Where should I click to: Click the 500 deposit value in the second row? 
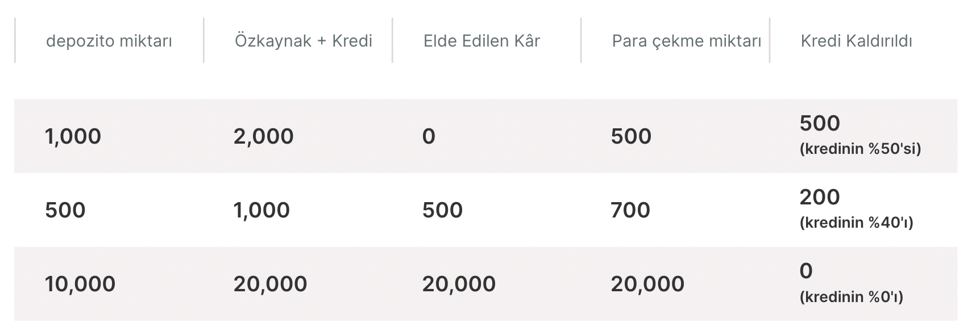65,210
